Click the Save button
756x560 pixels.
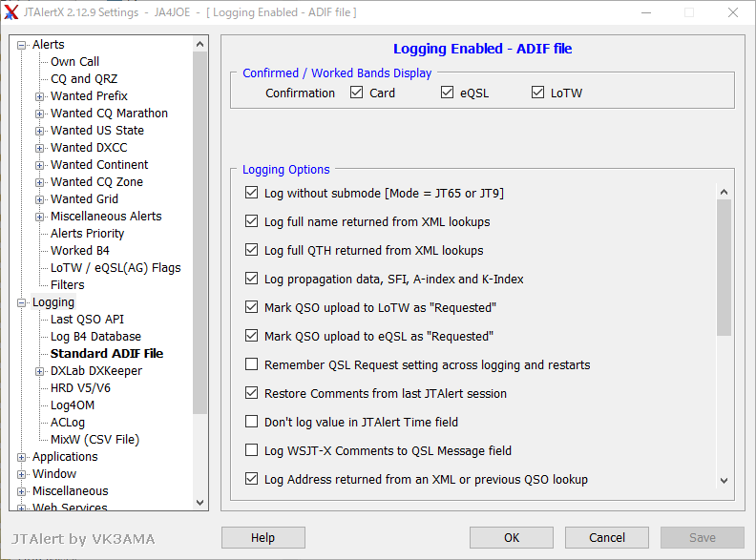point(703,537)
